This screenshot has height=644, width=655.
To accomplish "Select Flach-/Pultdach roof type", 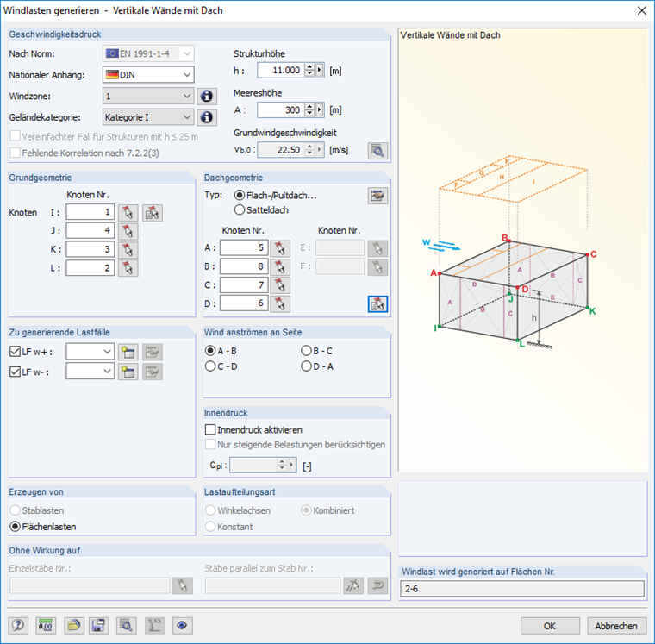I will tap(240, 195).
